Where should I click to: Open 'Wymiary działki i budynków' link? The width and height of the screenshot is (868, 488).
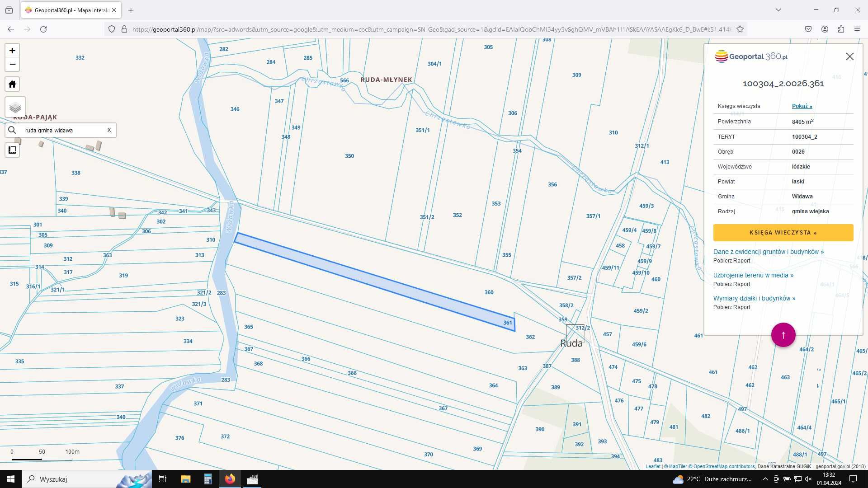[x=754, y=298]
